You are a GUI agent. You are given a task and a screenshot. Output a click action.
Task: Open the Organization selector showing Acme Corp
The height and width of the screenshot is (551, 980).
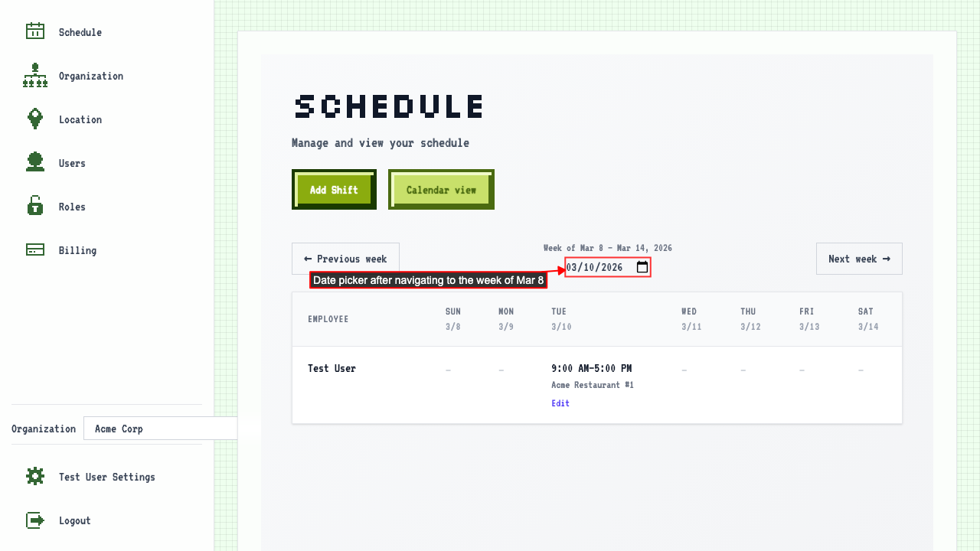(159, 429)
